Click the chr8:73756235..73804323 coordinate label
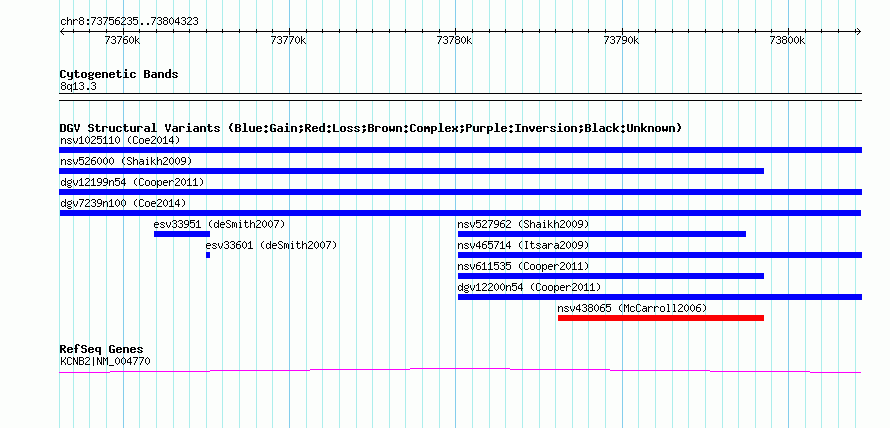 (129, 22)
